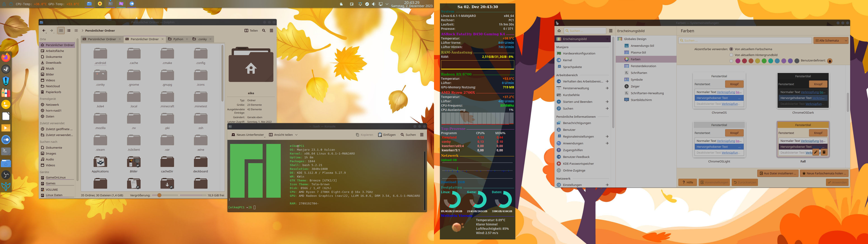Screen dimensions: 868x244
Task: Click the Neues Unterfenster icon in Konsole
Action: point(233,134)
